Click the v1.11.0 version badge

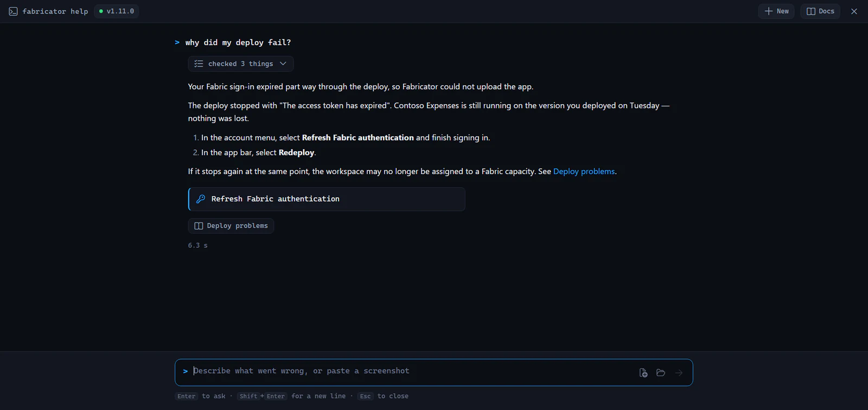tap(117, 11)
